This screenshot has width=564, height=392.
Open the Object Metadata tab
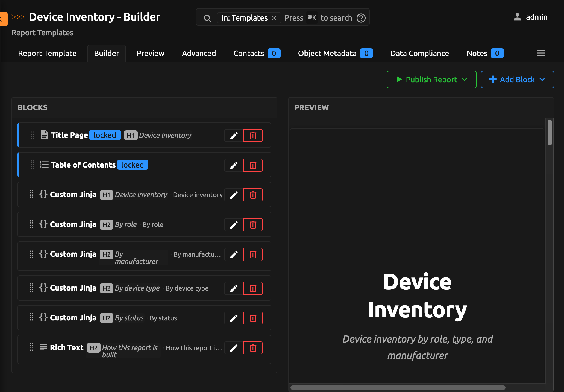pyautogui.click(x=335, y=53)
